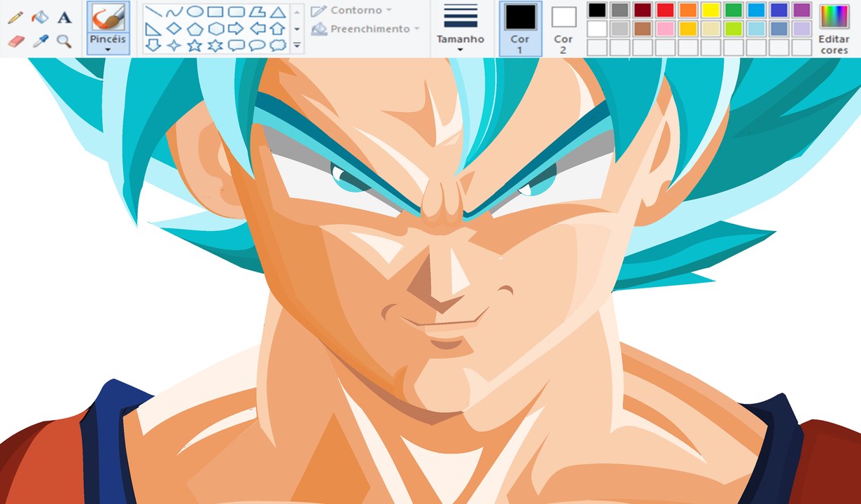Pick the Hexagon shape

[x=216, y=29]
